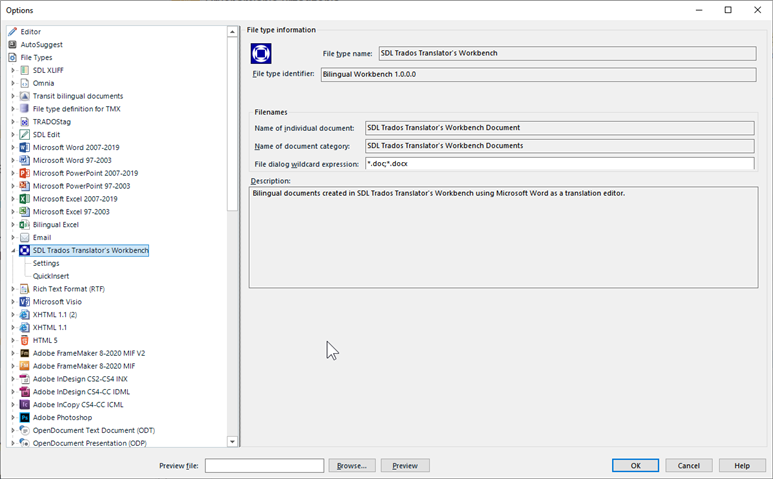Click the SDL Edit icon
The height and width of the screenshot is (479, 773).
24,134
